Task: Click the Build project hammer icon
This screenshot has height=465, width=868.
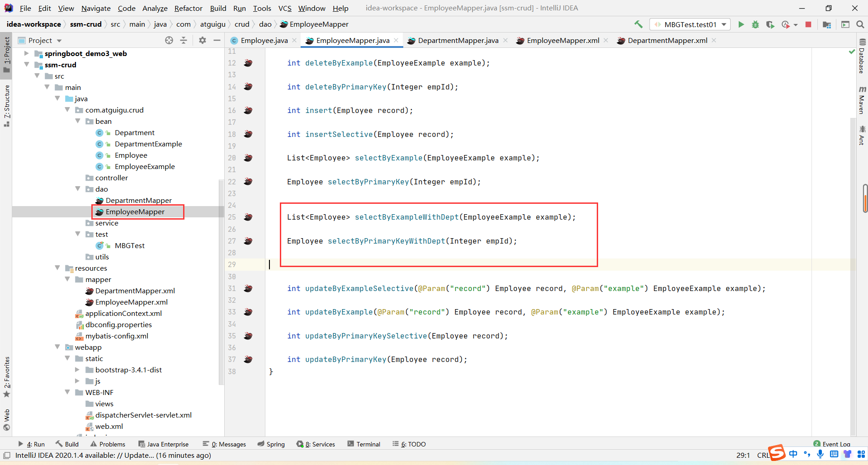Action: 638,24
